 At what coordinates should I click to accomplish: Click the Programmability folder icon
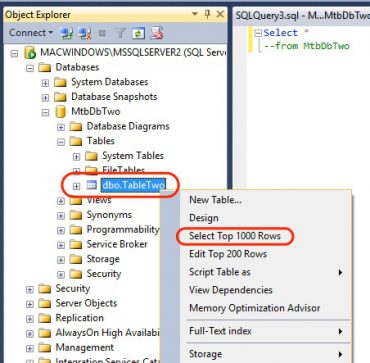[76, 230]
